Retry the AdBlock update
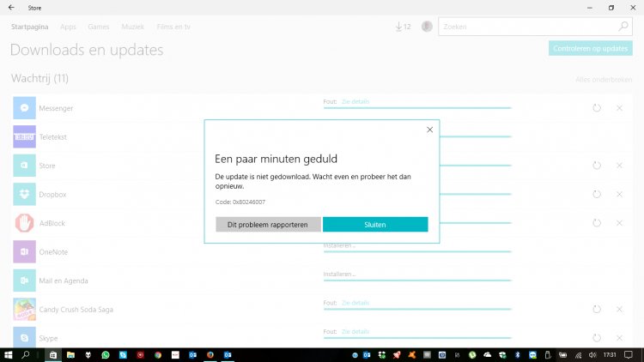Viewport: 644px width, 362px height. coord(597,223)
